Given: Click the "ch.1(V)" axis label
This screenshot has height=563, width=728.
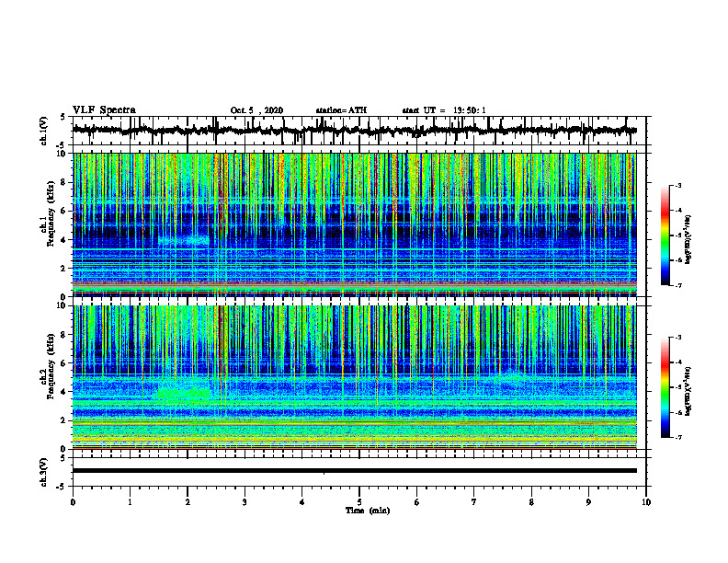Looking at the screenshot, I should [x=44, y=131].
